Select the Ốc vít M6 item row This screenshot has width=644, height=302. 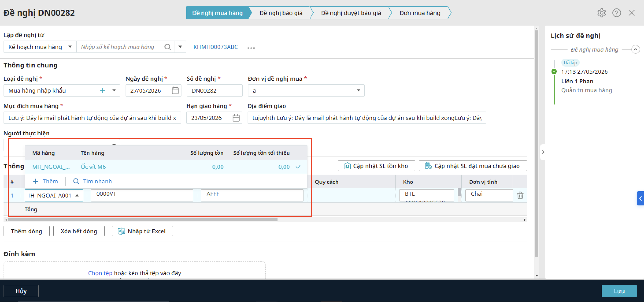[x=166, y=167]
